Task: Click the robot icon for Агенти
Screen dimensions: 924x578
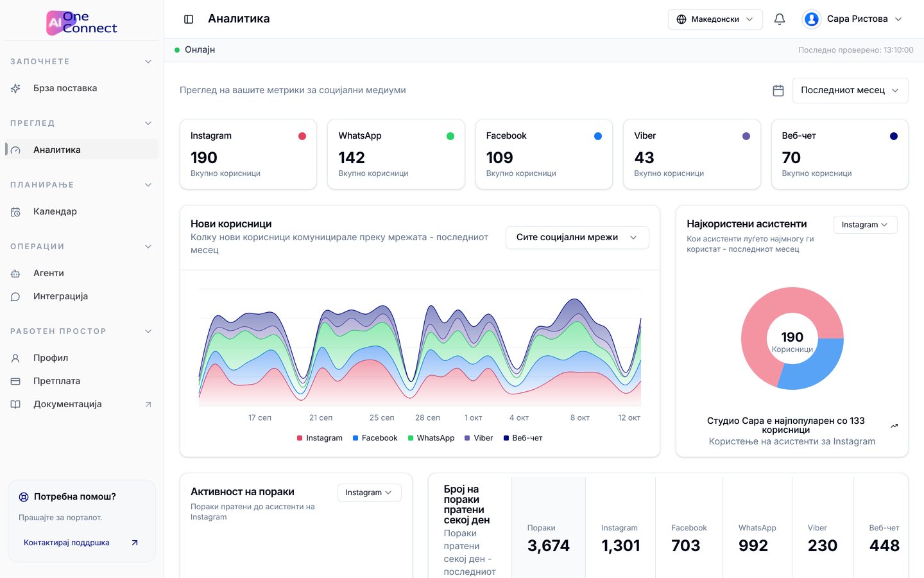Action: point(15,274)
